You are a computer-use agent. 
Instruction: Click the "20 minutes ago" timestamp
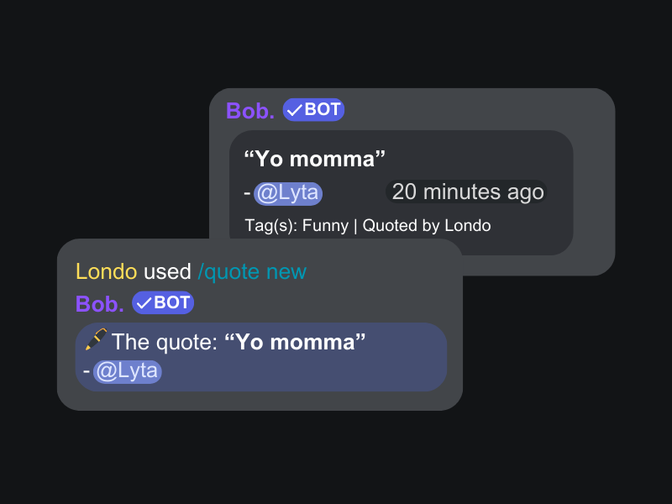[x=467, y=192]
